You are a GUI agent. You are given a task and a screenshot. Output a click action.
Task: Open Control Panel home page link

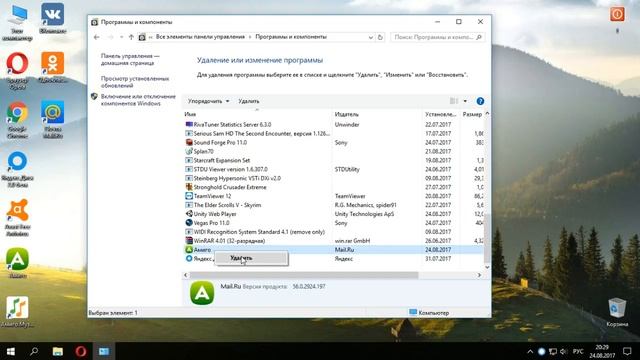click(x=130, y=59)
